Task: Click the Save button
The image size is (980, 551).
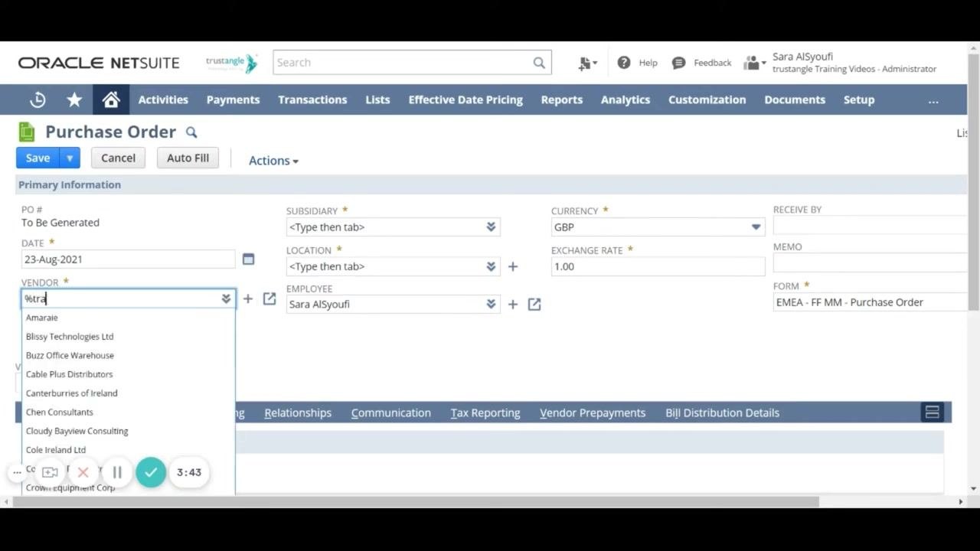Action: [x=38, y=158]
